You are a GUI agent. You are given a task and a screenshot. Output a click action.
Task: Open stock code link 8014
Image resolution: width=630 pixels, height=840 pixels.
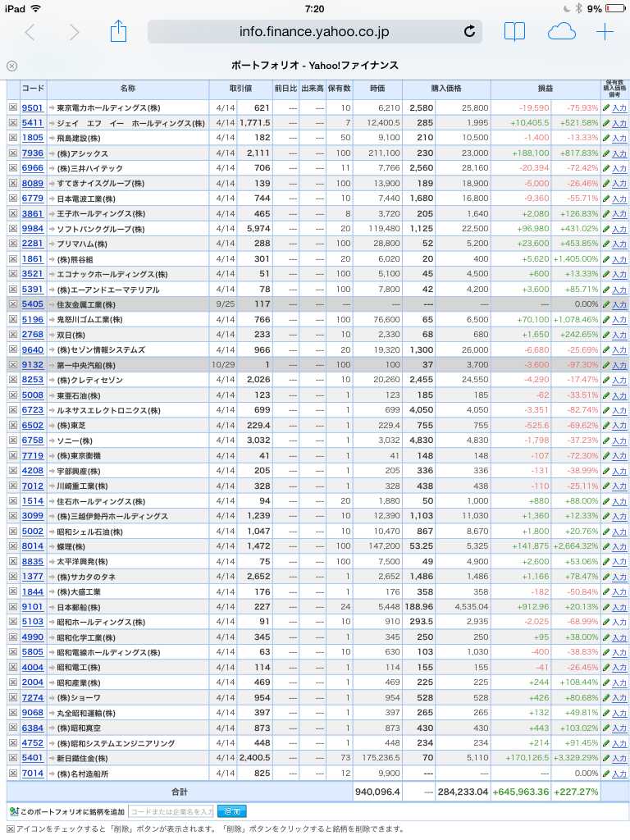click(x=33, y=546)
